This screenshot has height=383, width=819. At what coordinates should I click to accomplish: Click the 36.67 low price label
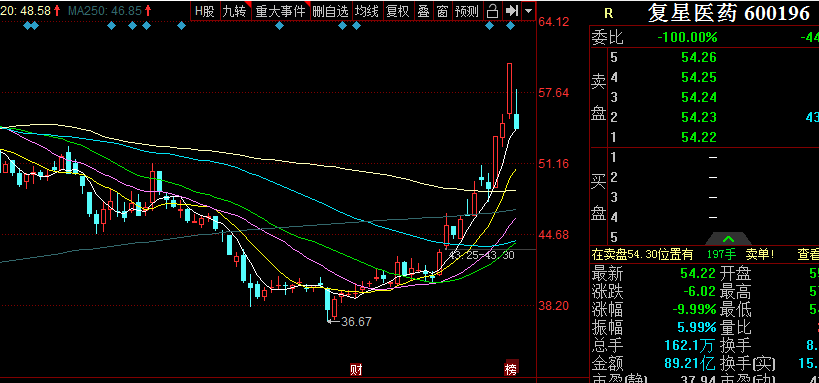pyautogui.click(x=356, y=322)
